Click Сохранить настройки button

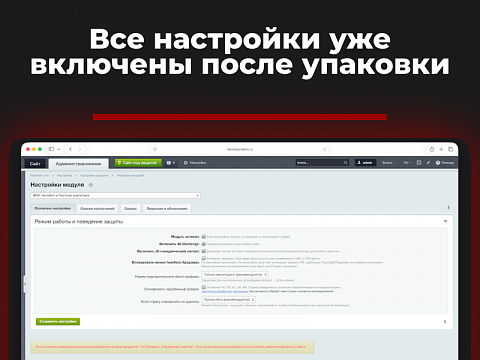pyautogui.click(x=58, y=321)
